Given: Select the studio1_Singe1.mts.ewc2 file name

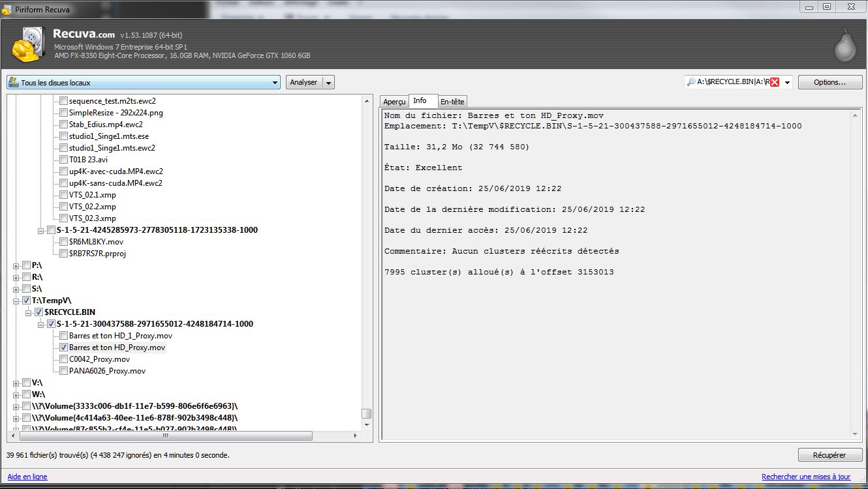Looking at the screenshot, I should click(x=112, y=148).
